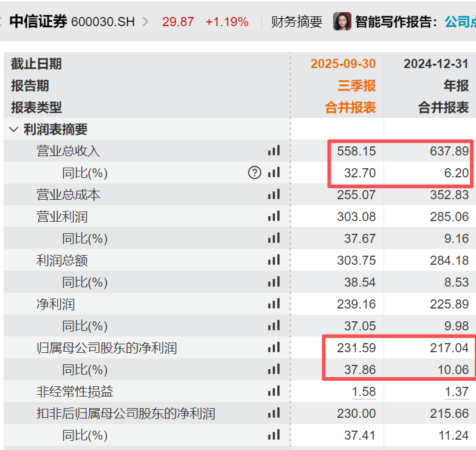Image resolution: width=476 pixels, height=450 pixels.
Task: Open chart icon for 营业利润 同比(%) row
Action: (x=274, y=238)
